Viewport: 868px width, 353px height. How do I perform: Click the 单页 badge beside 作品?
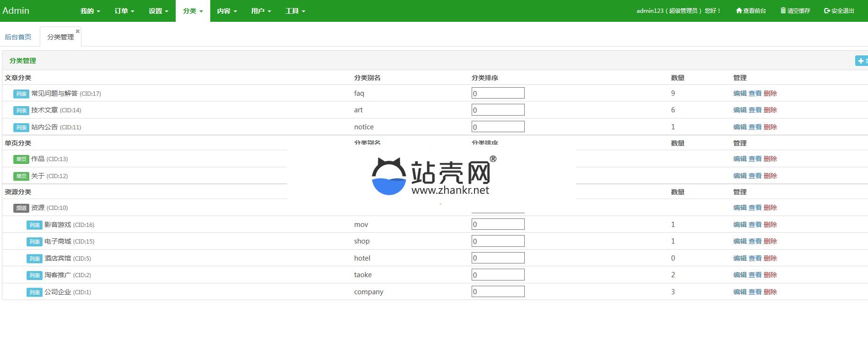click(21, 159)
